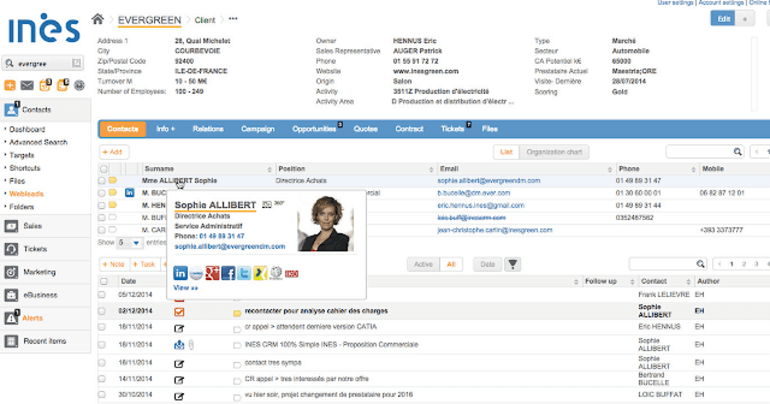The image size is (770, 404).
Task: Click the Marketing sidebar module icon
Action: click(x=11, y=272)
